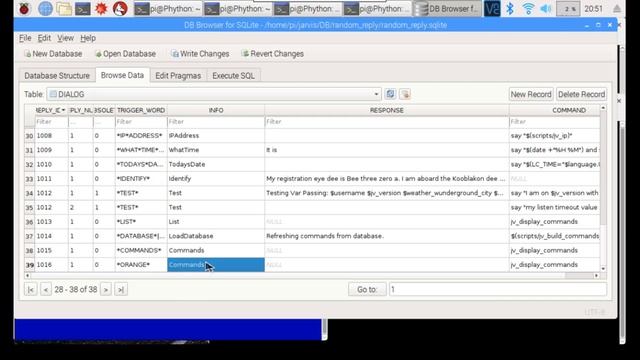
Task: Click the COMMAND filter field
Action: [554, 122]
